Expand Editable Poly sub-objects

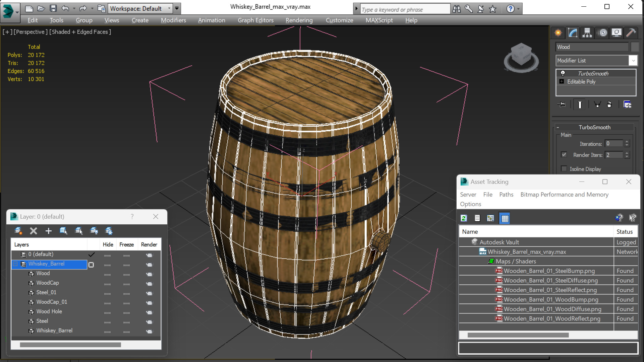pyautogui.click(x=562, y=81)
